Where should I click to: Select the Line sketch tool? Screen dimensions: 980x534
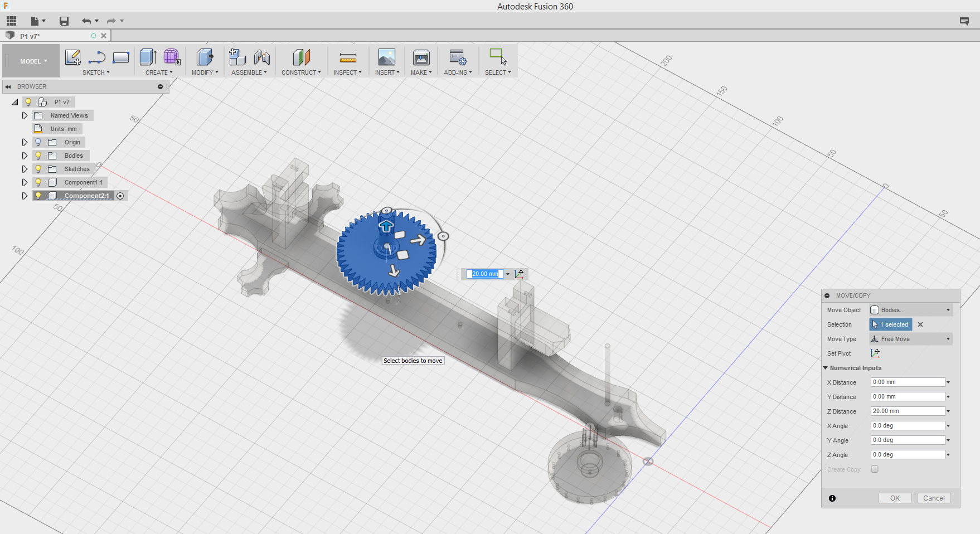click(97, 57)
